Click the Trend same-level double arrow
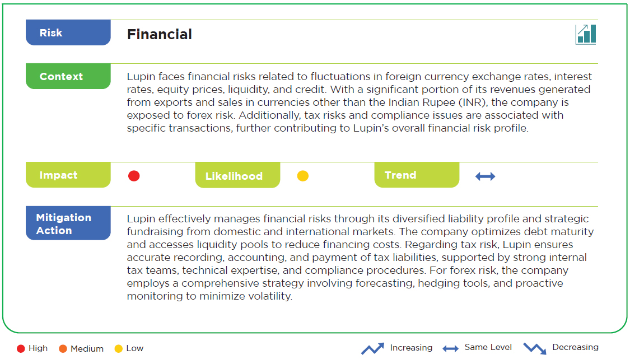630x364 pixels. (486, 176)
